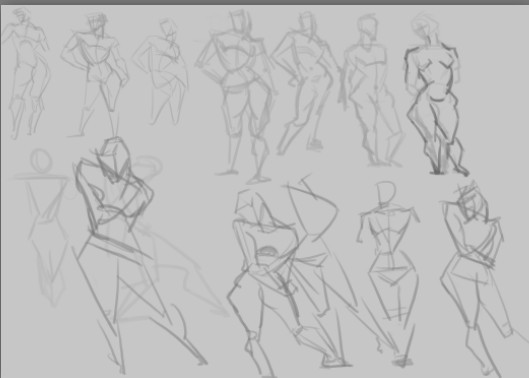Select the small third top-row twisting figure
Screen dimensions: 529x378
(x=161, y=72)
